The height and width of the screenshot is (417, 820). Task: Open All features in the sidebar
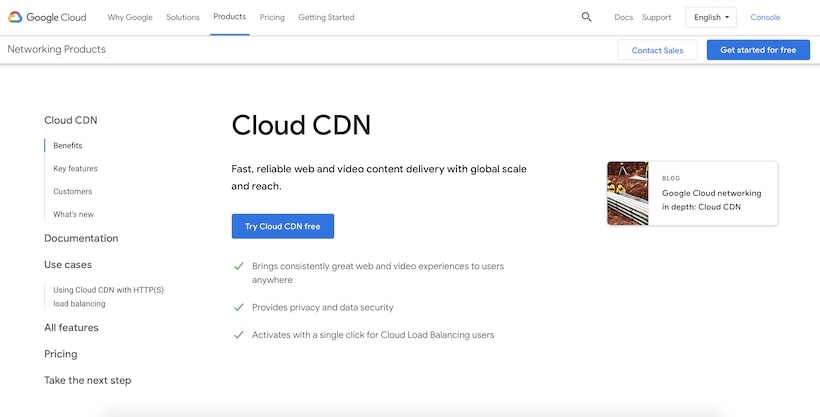pos(71,328)
